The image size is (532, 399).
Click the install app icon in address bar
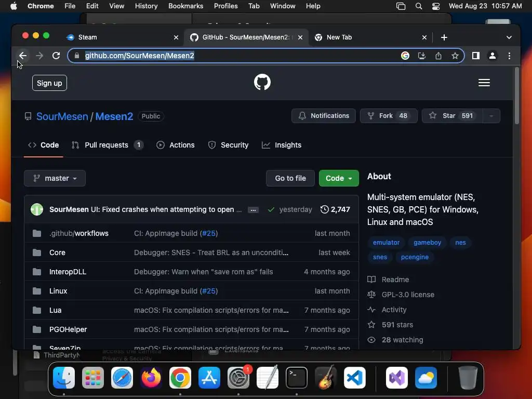click(422, 56)
